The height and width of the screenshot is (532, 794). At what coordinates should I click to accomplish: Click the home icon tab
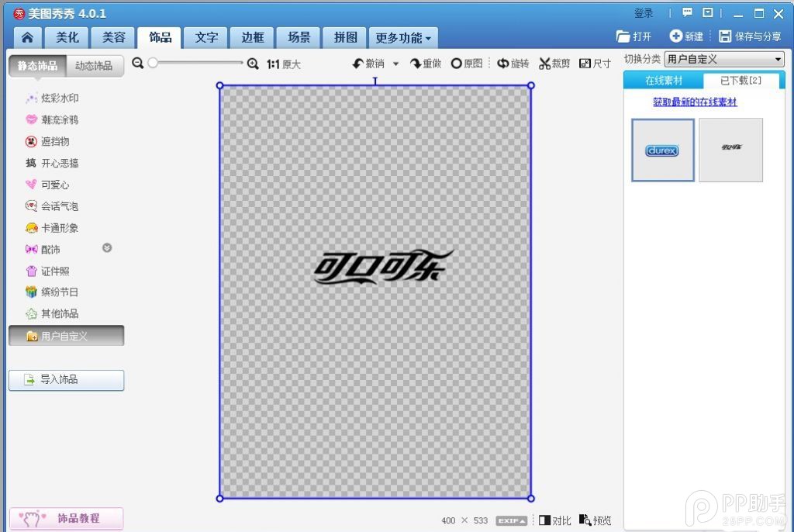coord(27,37)
